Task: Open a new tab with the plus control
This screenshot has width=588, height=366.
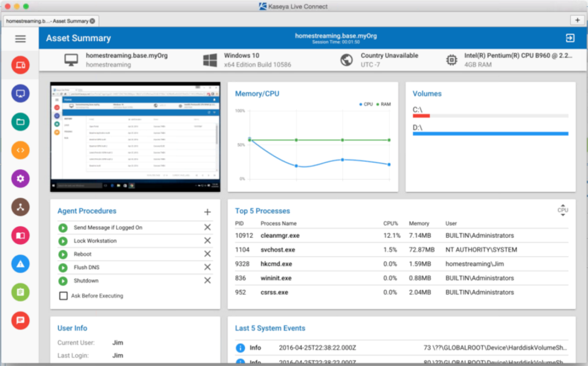Action: (577, 20)
